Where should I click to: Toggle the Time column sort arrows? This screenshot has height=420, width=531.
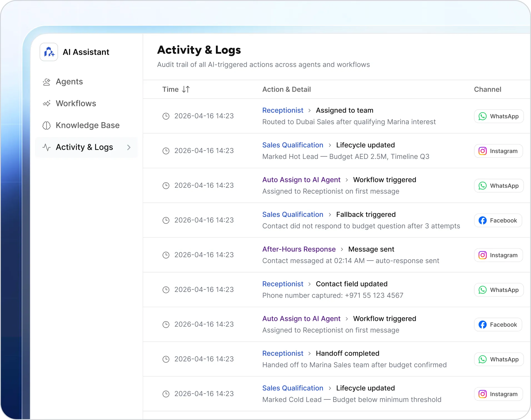[x=186, y=89]
